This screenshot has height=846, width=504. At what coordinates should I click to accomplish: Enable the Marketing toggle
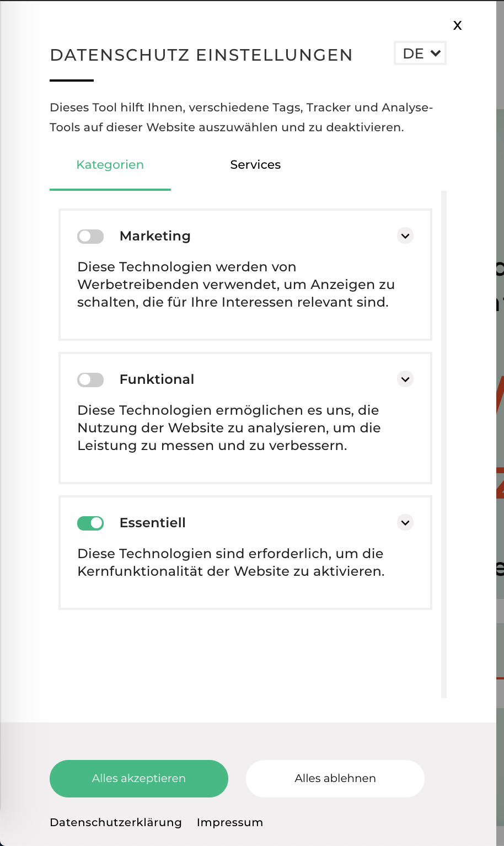click(x=90, y=237)
